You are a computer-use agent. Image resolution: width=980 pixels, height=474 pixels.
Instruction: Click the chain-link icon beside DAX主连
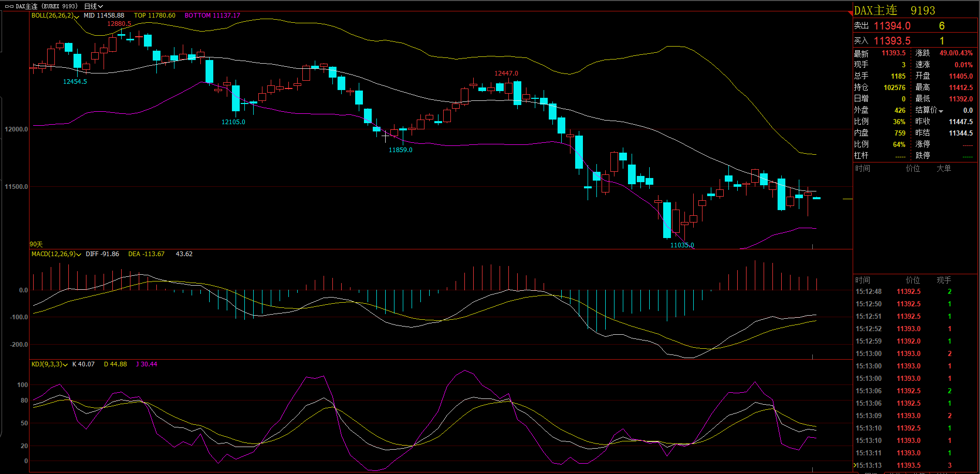click(x=9, y=7)
